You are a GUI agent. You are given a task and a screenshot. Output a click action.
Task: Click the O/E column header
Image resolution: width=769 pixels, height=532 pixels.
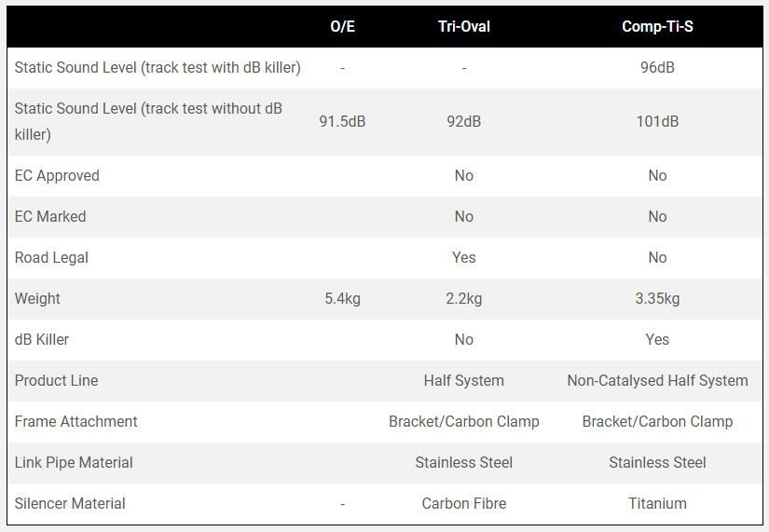coord(342,26)
